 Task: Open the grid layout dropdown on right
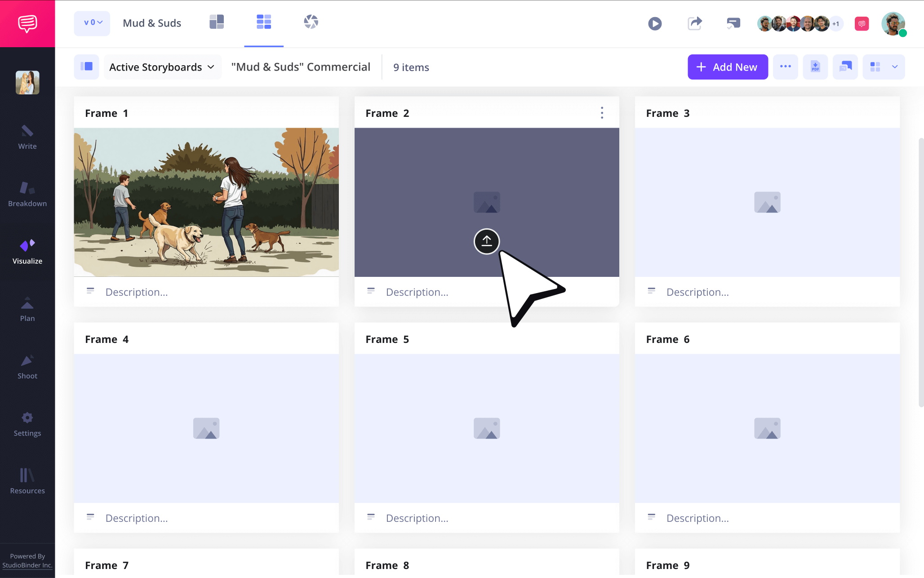pyautogui.click(x=884, y=67)
